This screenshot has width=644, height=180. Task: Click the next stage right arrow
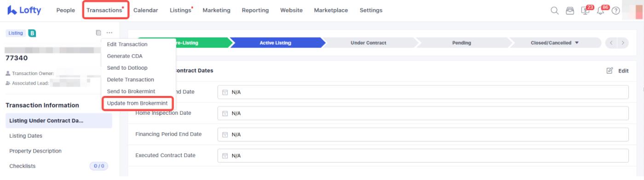(x=623, y=43)
